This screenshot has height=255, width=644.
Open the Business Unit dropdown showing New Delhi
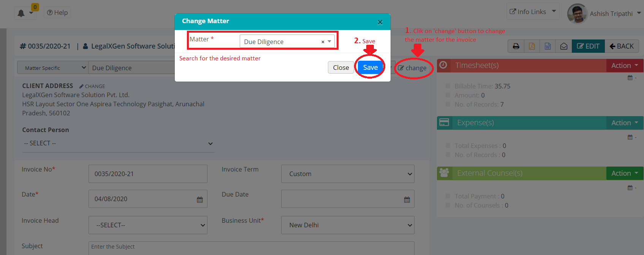347,225
